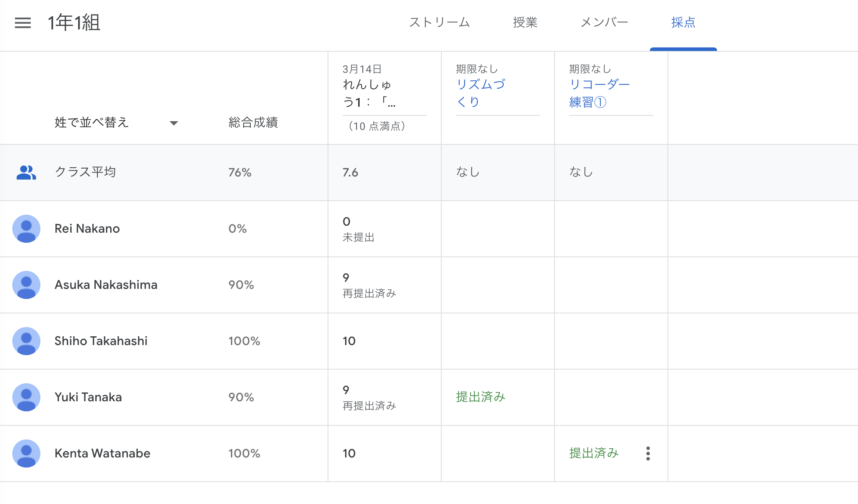The image size is (858, 504).
Task: Click Yuki Tanaka's profile avatar
Action: point(26,397)
